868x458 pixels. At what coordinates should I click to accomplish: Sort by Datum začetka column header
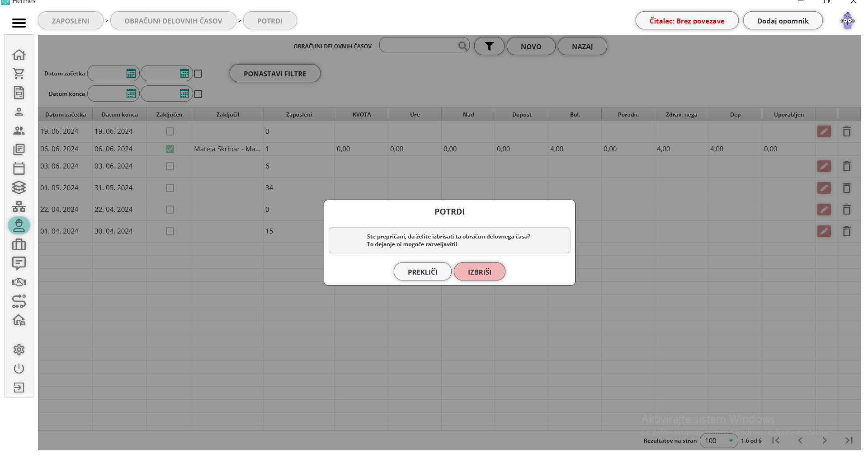click(x=66, y=114)
